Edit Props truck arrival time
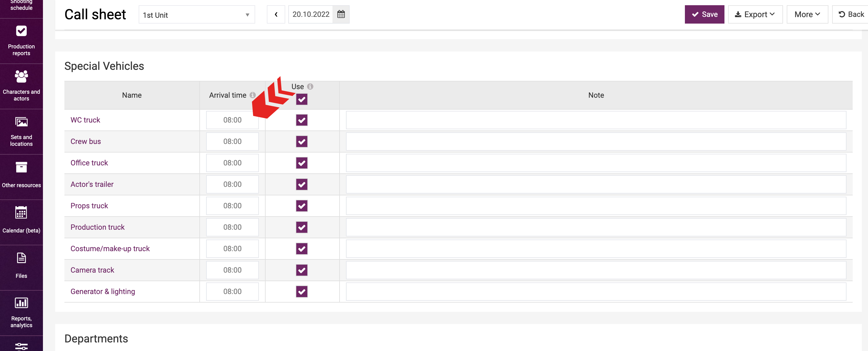868x351 pixels. [232, 206]
